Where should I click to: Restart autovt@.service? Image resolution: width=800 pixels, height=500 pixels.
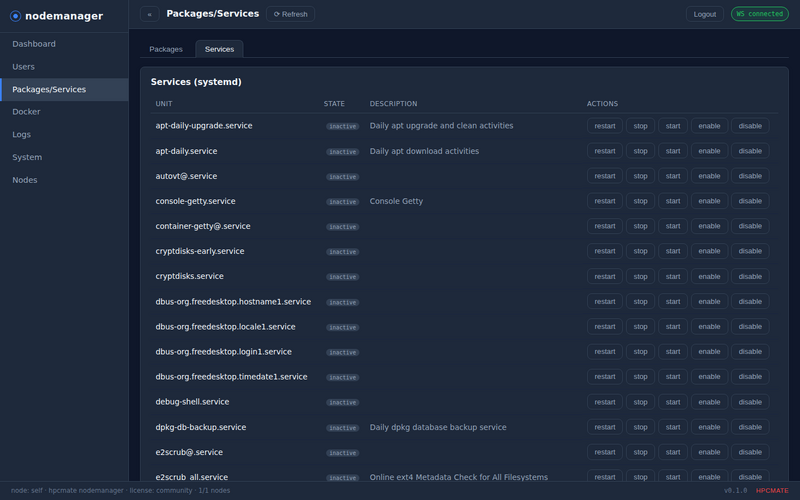pyautogui.click(x=605, y=176)
